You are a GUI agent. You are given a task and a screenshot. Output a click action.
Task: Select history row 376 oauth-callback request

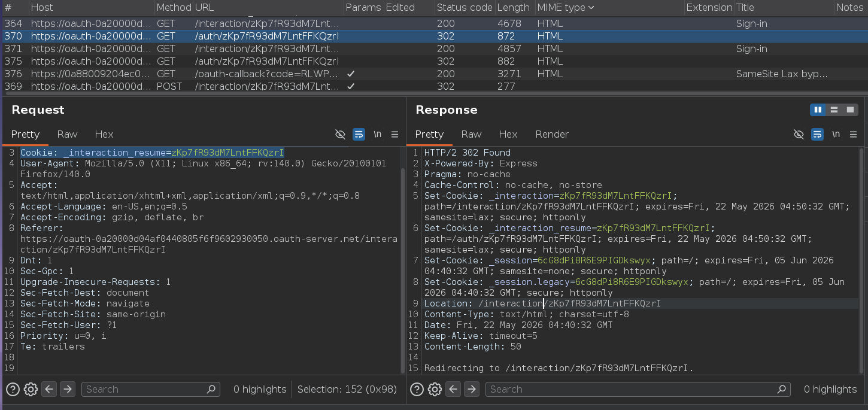434,74
